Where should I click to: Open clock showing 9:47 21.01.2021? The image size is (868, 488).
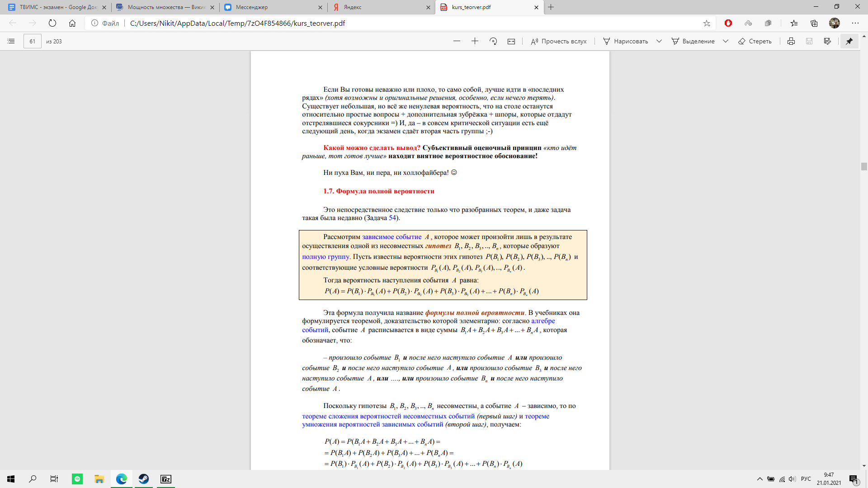click(x=829, y=479)
